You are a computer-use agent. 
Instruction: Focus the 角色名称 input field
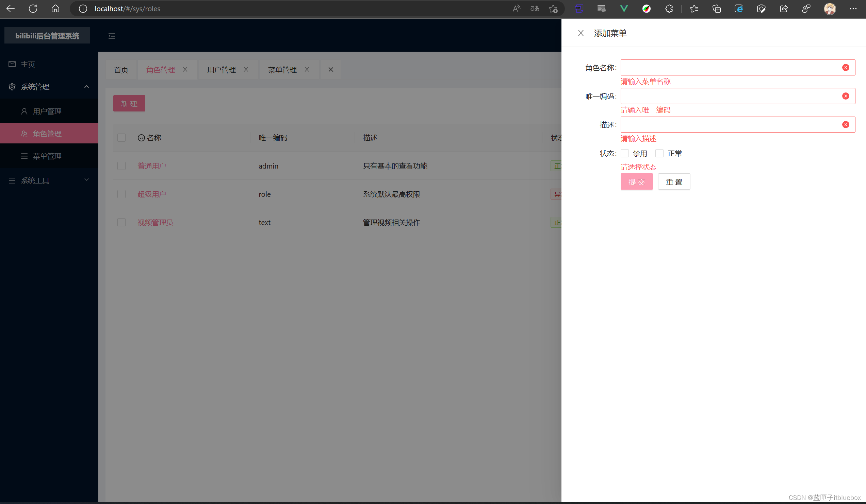(729, 68)
